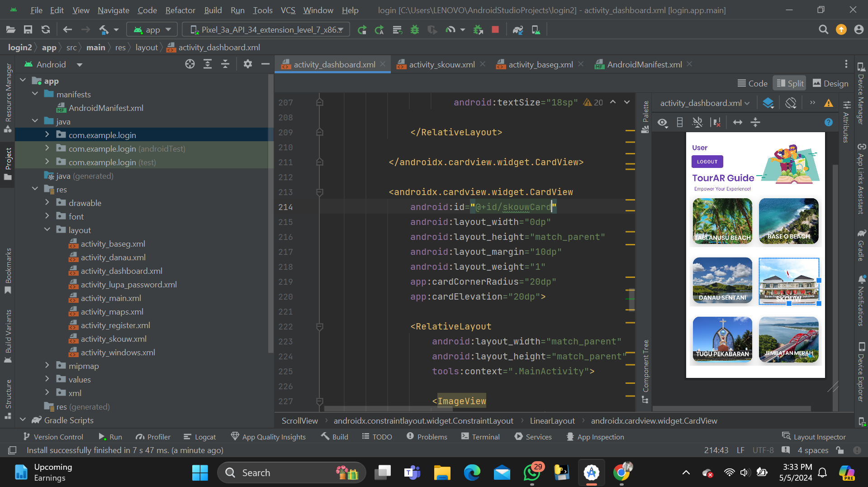Switch editor to Split view mode
Image resolution: width=868 pixels, height=487 pixels.
(x=790, y=83)
